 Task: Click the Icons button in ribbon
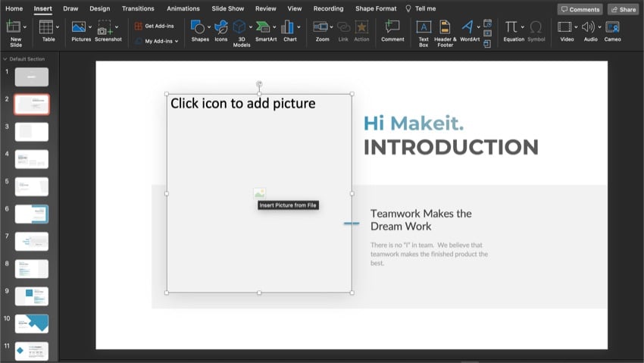[220, 28]
